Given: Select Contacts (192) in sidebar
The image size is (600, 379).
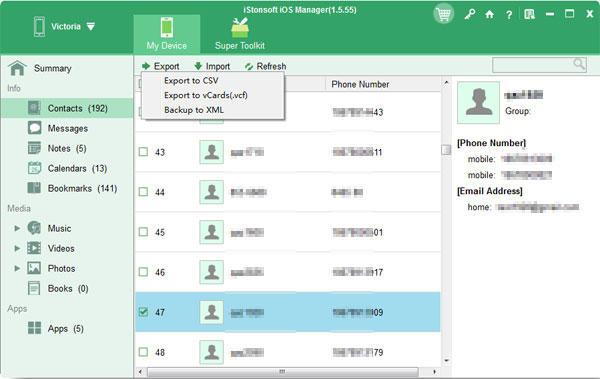Looking at the screenshot, I should pyautogui.click(x=67, y=108).
